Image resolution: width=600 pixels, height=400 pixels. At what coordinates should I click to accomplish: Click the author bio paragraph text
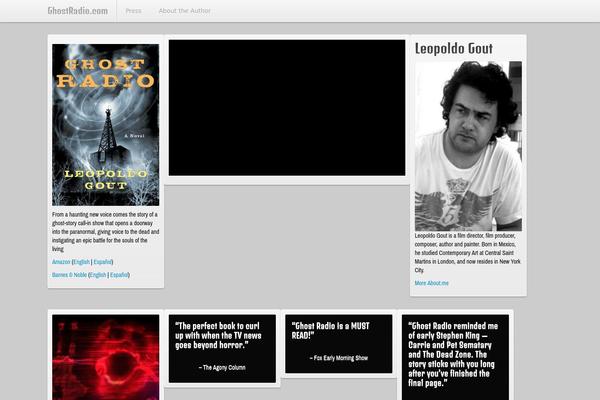pos(468,253)
